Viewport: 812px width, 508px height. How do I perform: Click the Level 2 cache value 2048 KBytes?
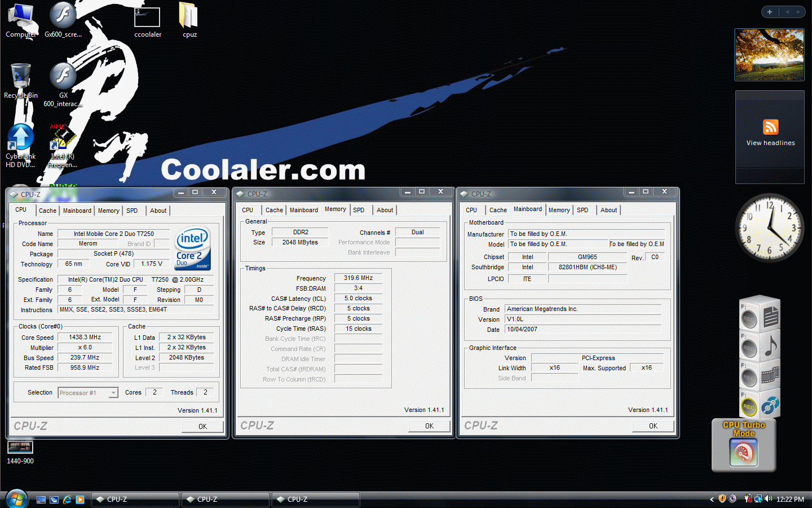pos(187,357)
